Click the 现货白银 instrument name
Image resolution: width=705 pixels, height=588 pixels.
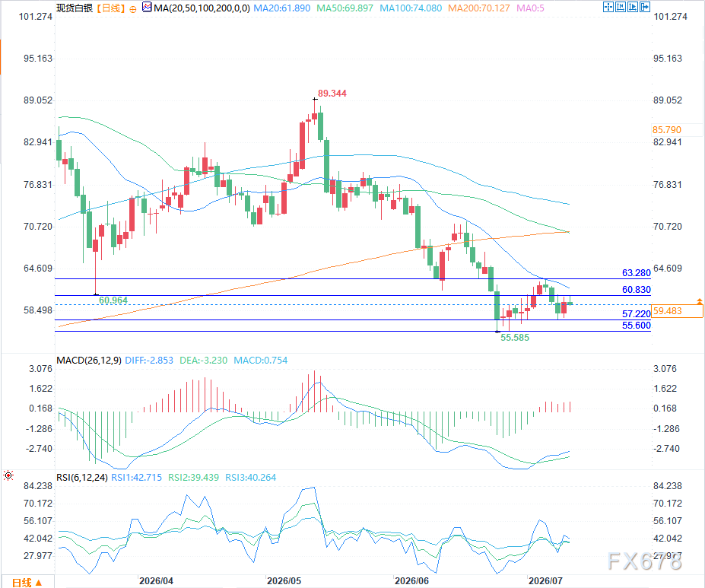75,8
